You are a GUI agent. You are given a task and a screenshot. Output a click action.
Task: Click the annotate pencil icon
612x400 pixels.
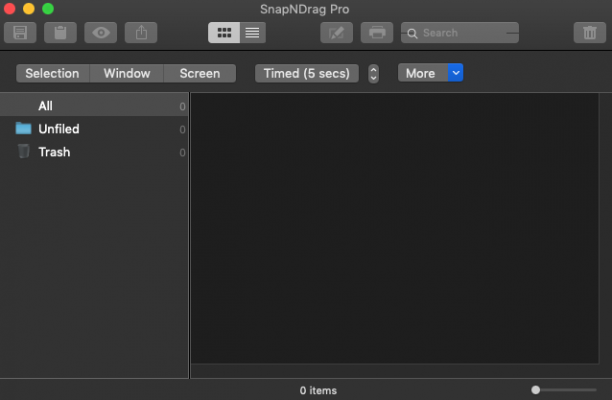336,33
